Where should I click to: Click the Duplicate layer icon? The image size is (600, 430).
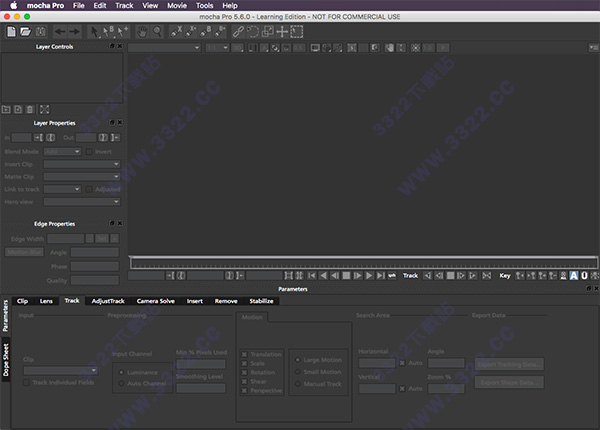(x=18, y=109)
